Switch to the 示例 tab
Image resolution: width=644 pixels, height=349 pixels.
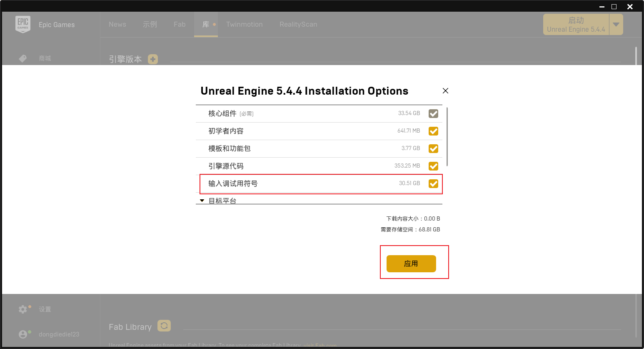pos(150,24)
